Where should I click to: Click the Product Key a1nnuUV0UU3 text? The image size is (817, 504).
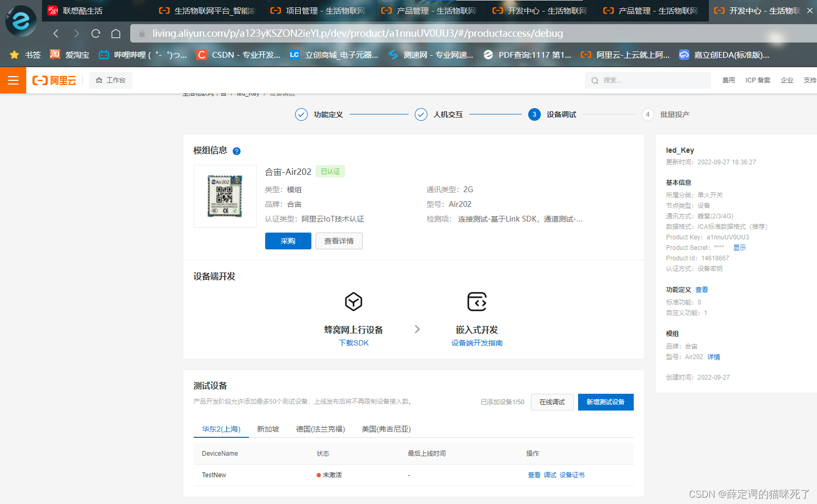click(707, 237)
